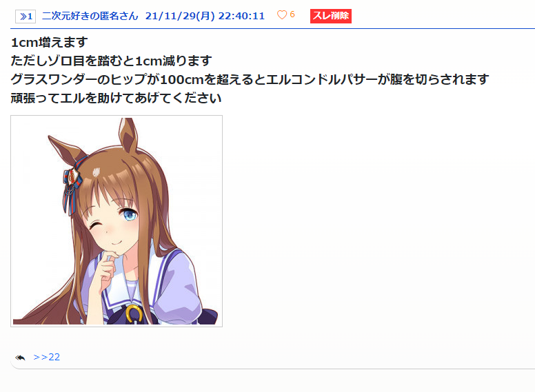Viewport: 535px width, 392px height.
Task: Click the heart like icon
Action: (282, 15)
